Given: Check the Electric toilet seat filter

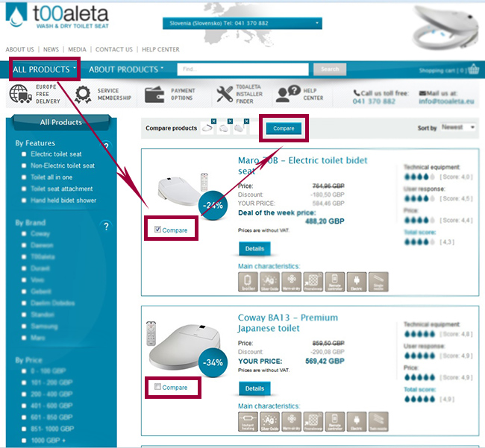Looking at the screenshot, I should (24, 154).
